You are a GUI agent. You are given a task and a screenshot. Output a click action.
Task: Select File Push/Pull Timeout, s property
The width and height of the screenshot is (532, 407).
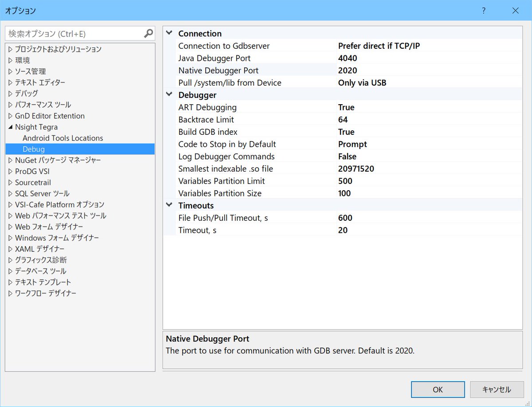(223, 218)
